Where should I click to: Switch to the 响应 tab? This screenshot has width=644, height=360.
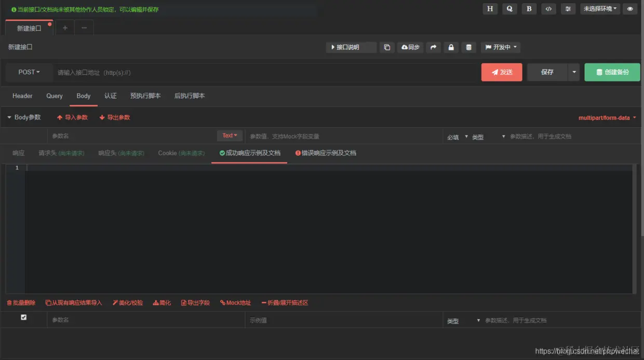pyautogui.click(x=19, y=153)
